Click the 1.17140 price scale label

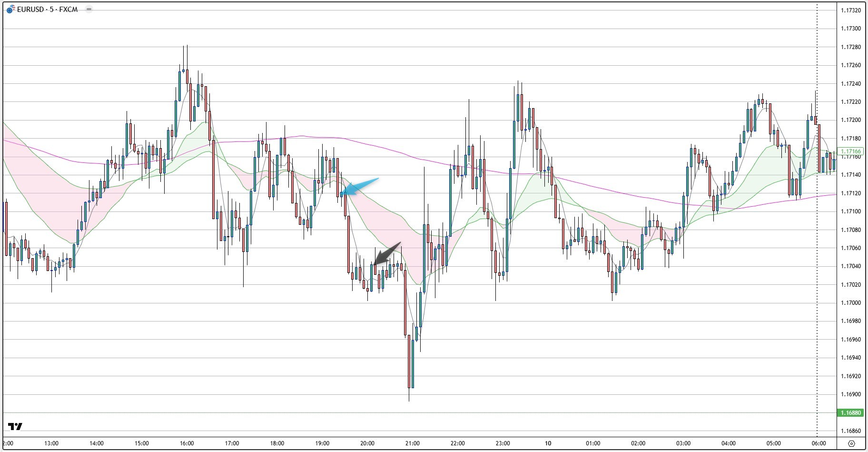(851, 175)
